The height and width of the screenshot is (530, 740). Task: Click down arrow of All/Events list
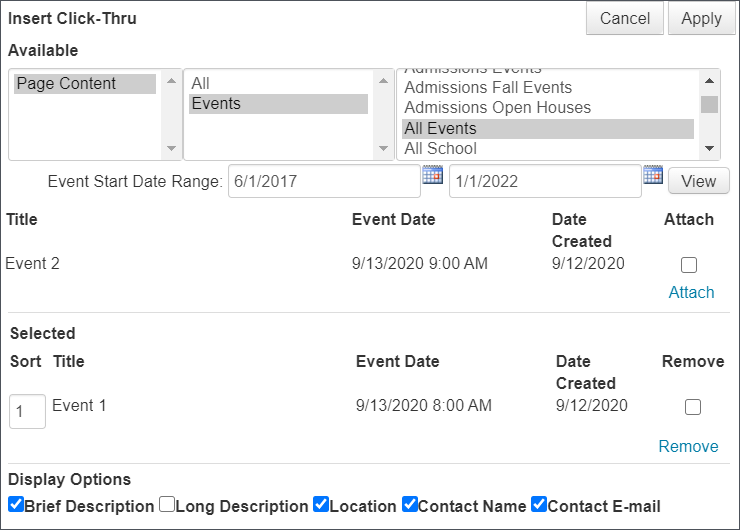(x=383, y=148)
